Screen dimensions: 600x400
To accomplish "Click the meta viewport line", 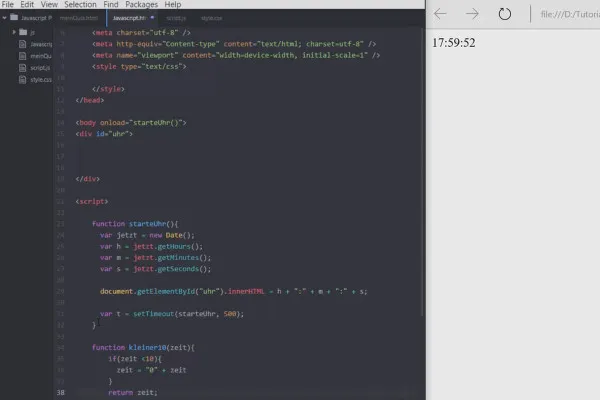I will [236, 56].
